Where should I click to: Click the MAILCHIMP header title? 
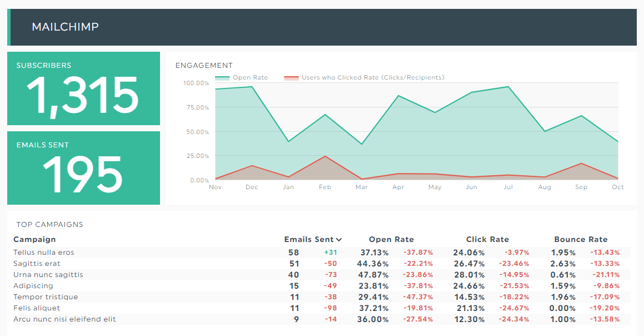click(x=66, y=27)
